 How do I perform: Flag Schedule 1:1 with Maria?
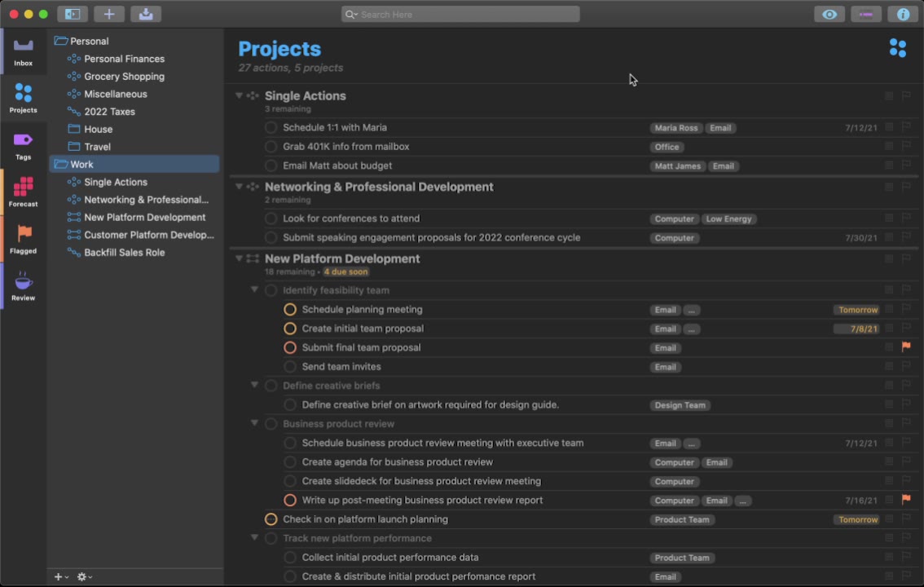tap(906, 126)
